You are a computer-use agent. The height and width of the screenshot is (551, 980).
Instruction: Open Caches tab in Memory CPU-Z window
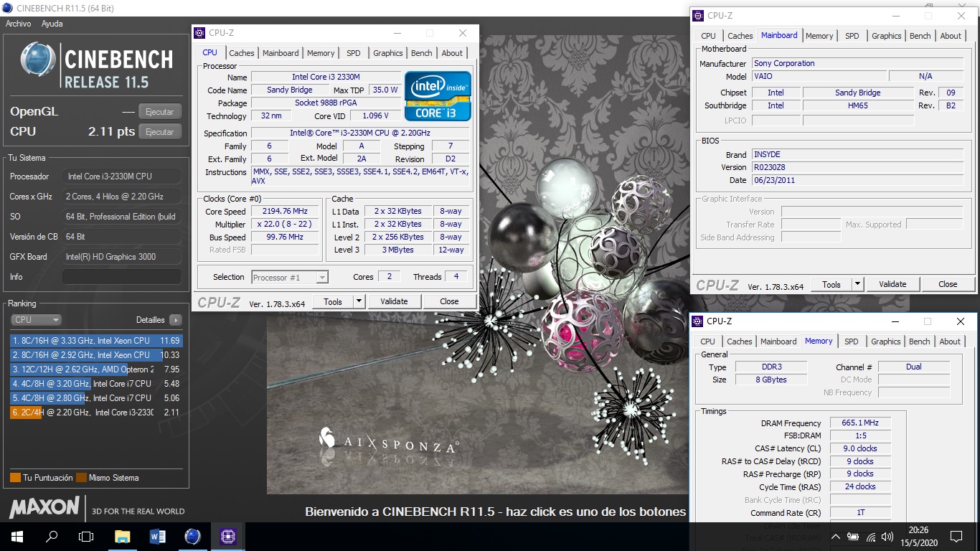point(740,342)
